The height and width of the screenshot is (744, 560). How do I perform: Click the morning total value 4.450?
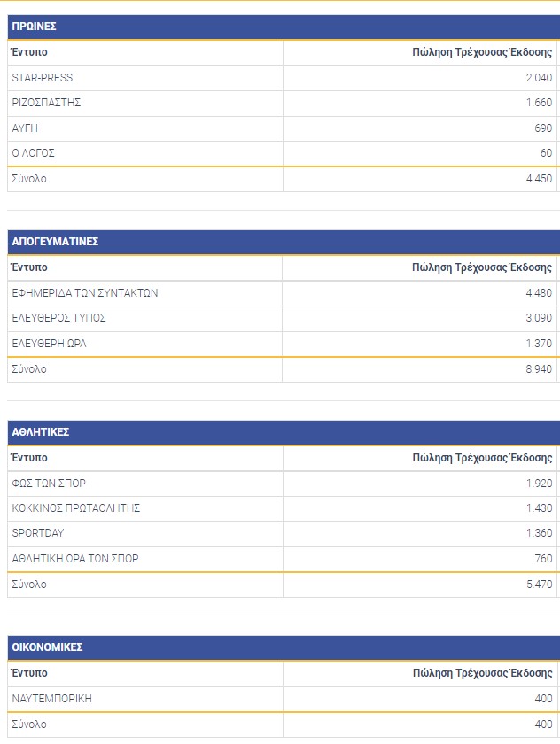538,179
